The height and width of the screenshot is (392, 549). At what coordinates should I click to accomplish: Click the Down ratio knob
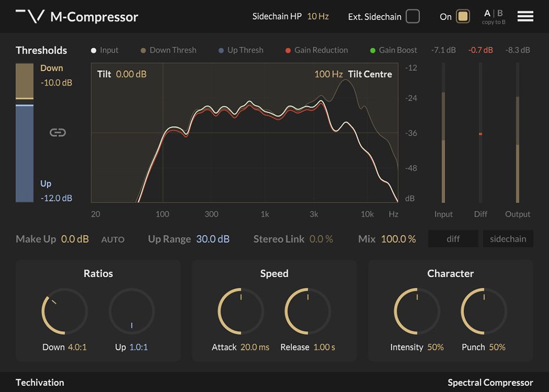pos(64,311)
